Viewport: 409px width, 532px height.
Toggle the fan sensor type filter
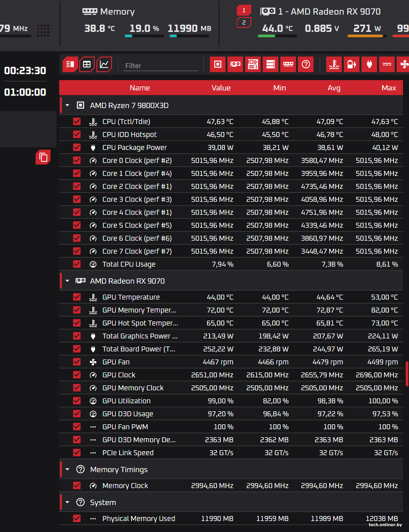point(404,64)
